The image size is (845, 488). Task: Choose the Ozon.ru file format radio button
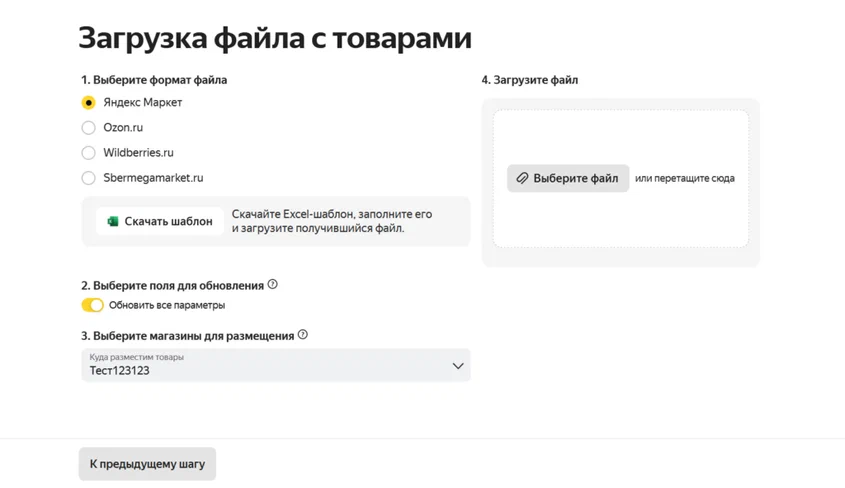pos(89,128)
